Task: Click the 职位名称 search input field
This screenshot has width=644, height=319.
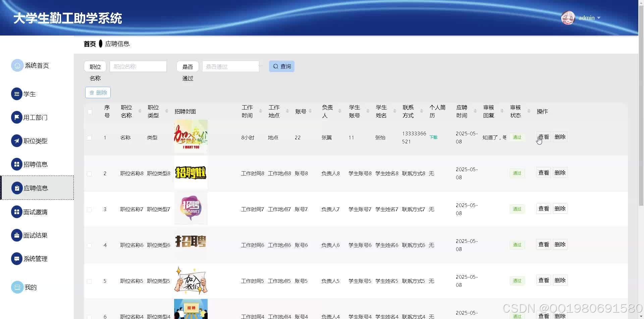Action: pos(138,66)
